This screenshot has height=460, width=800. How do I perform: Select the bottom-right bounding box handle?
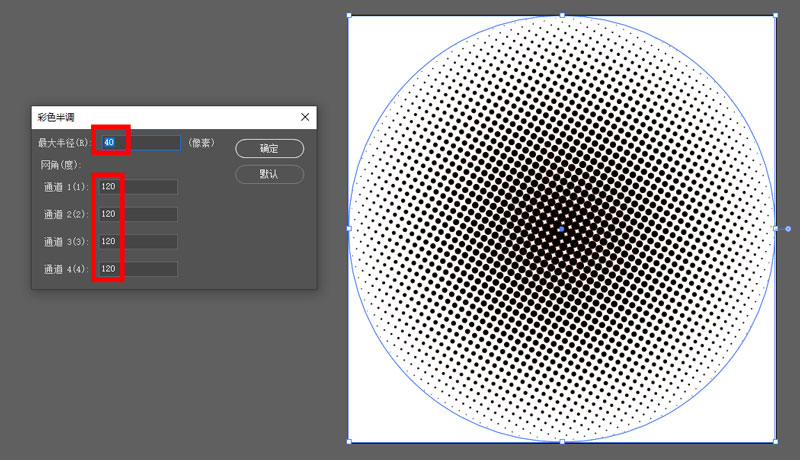point(776,442)
